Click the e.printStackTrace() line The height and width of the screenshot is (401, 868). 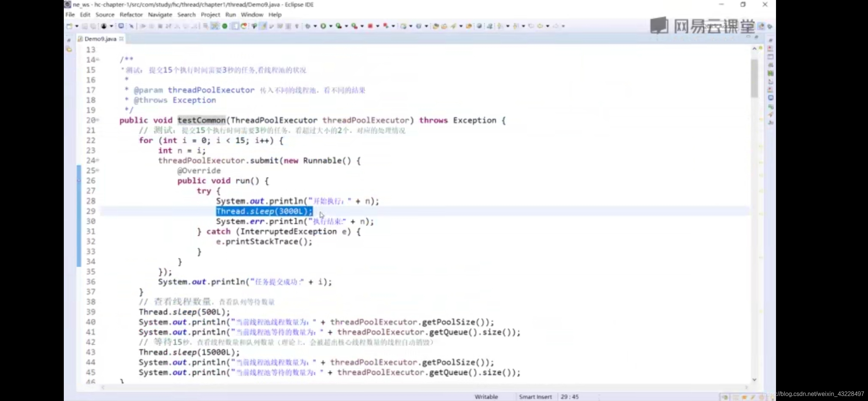pyautogui.click(x=264, y=241)
